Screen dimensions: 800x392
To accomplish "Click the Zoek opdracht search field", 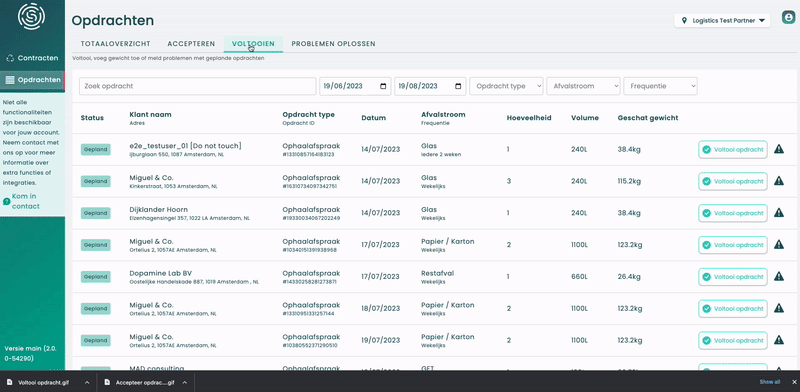I will click(197, 86).
